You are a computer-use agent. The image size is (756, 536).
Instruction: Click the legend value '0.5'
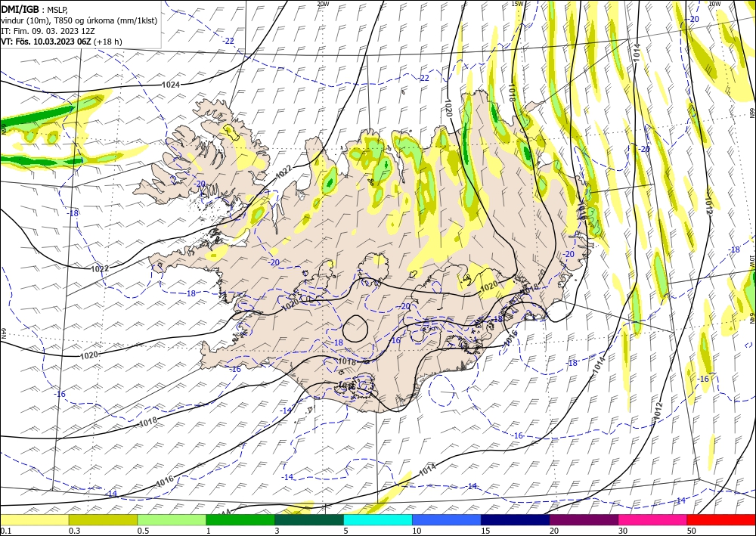[143, 531]
